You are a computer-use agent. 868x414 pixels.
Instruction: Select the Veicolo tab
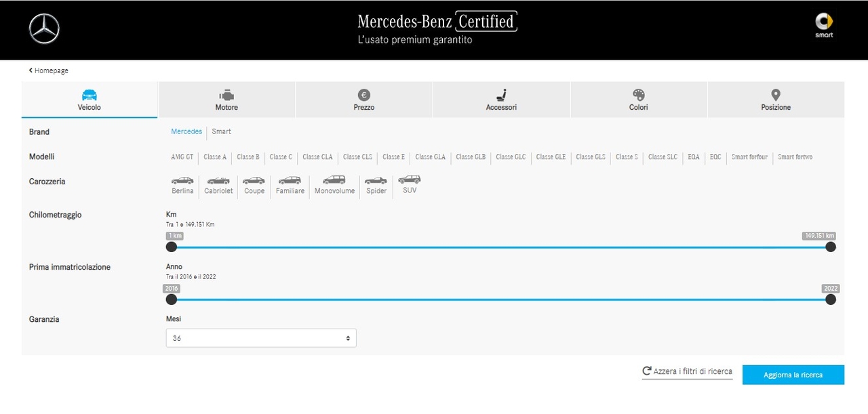(x=90, y=100)
